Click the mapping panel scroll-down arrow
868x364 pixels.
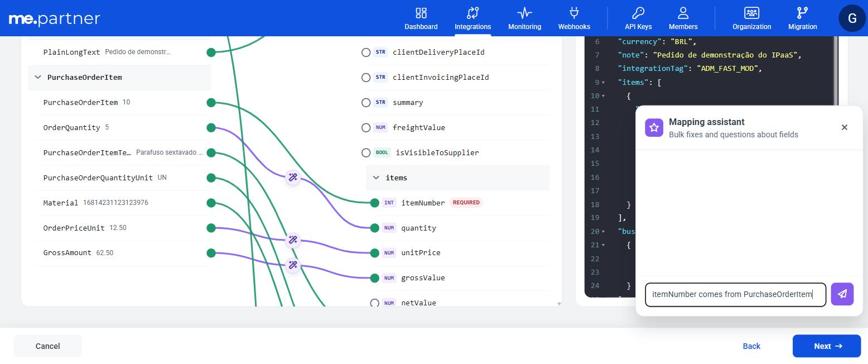coord(559,304)
